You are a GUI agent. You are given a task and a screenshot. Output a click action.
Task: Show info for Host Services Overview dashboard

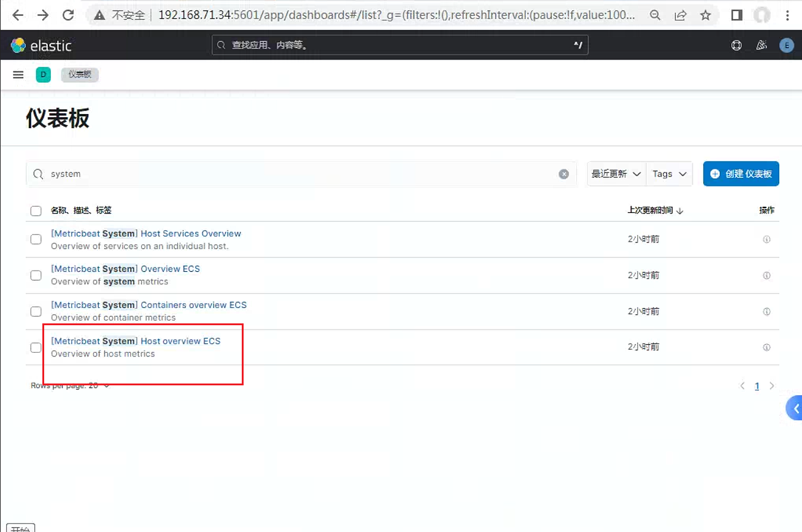766,239
